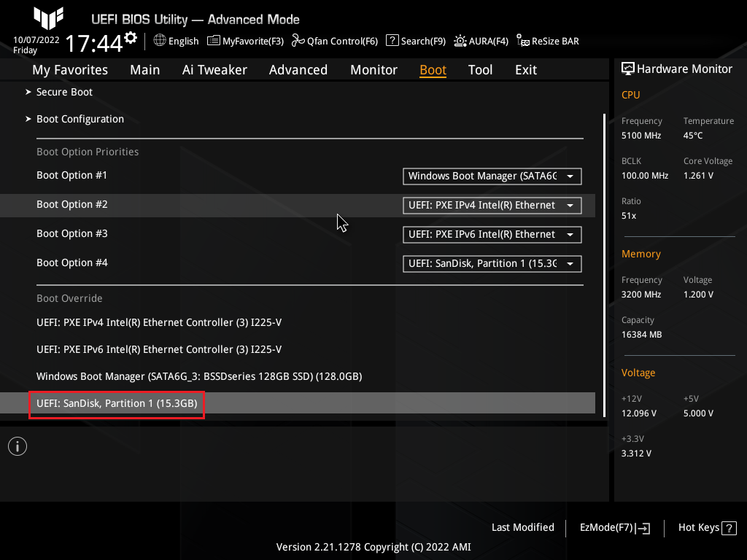Click the TUF logo at top left
Viewport: 747px width, 560px height.
pyautogui.click(x=48, y=18)
